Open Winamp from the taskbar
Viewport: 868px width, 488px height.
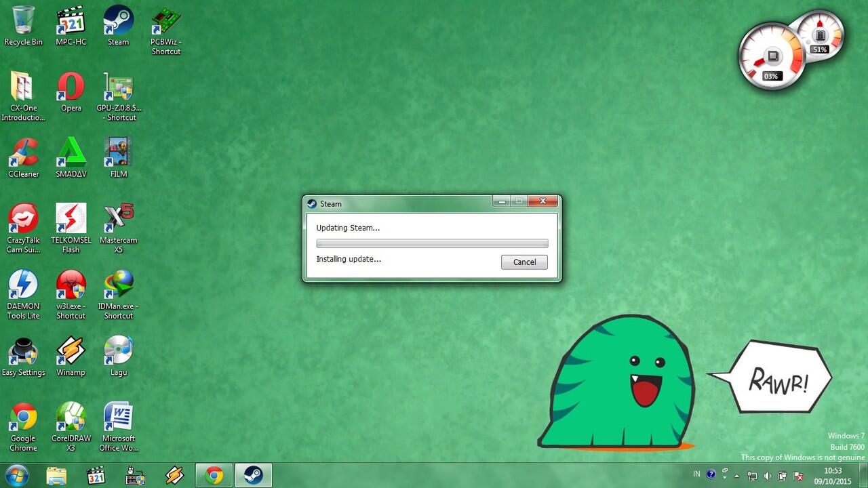[175, 476]
